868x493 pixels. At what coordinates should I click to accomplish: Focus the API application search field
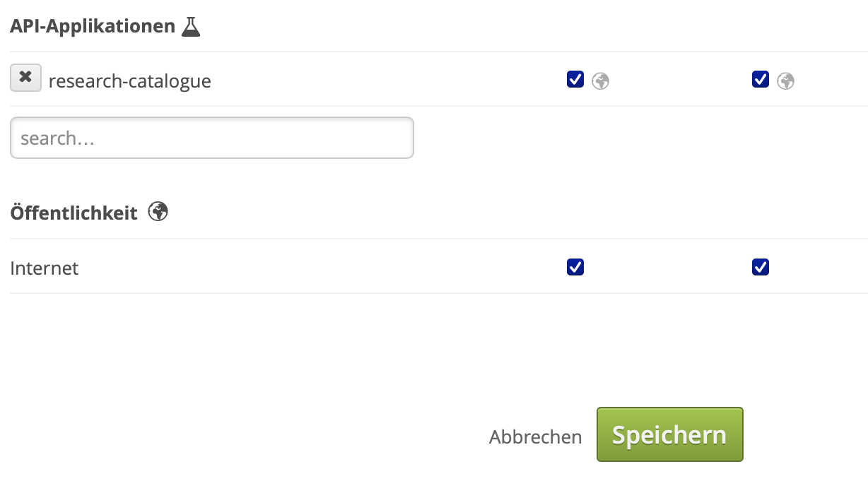pyautogui.click(x=211, y=138)
